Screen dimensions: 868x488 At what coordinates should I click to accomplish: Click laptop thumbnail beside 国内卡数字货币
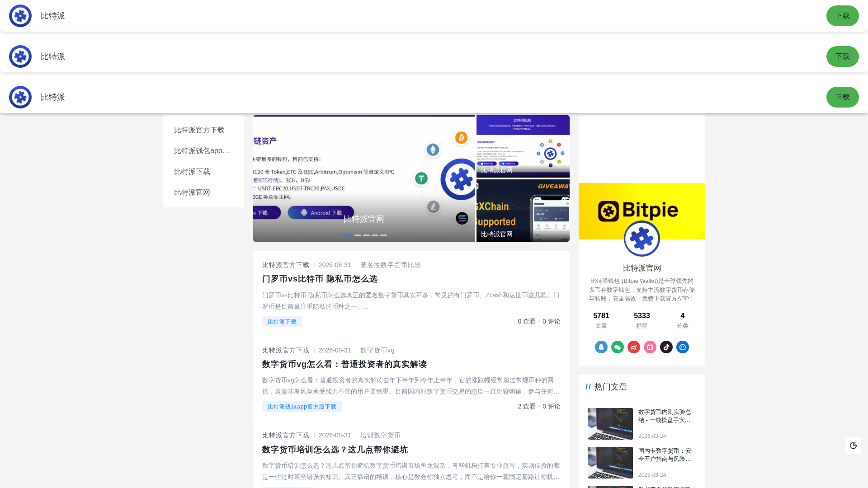coord(610,463)
